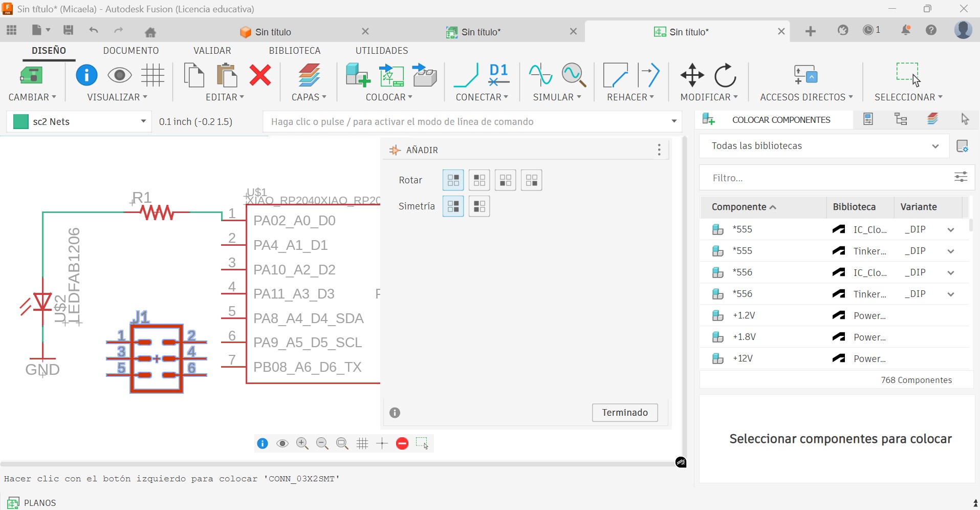Select the Copy tool in Editar
The height and width of the screenshot is (510, 980).
click(x=194, y=75)
